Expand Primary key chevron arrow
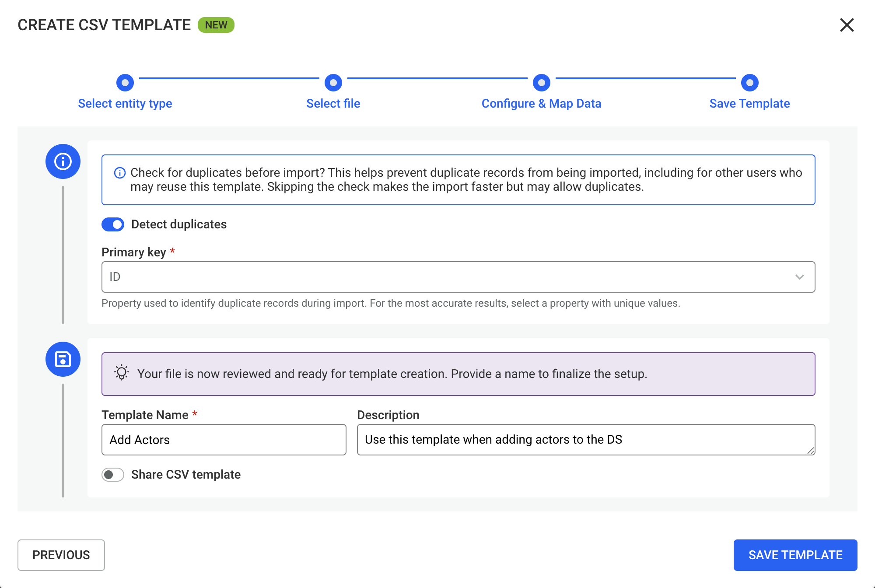 point(800,277)
